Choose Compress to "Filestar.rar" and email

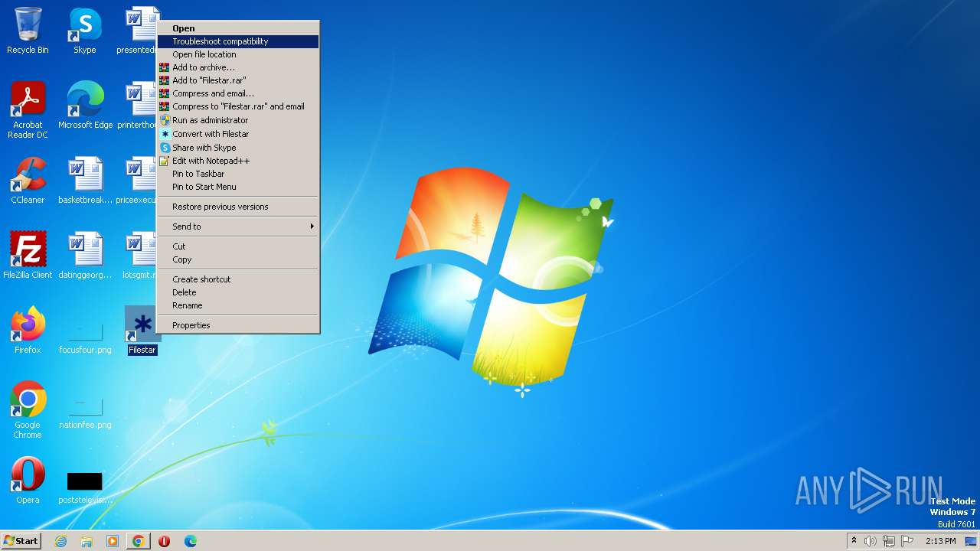(238, 106)
